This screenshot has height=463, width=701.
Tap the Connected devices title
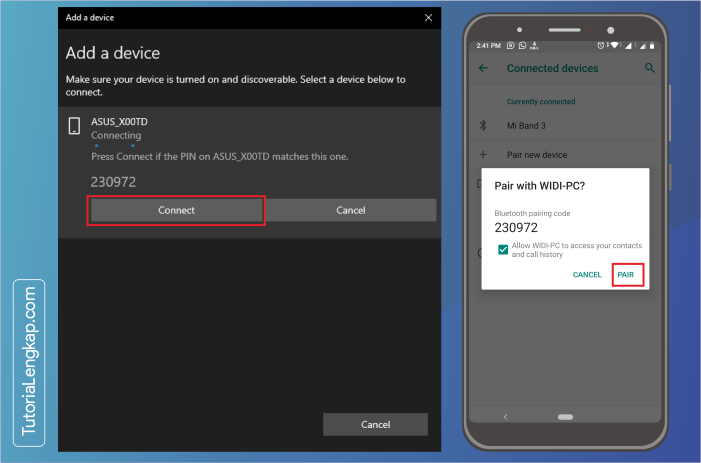[x=552, y=68]
